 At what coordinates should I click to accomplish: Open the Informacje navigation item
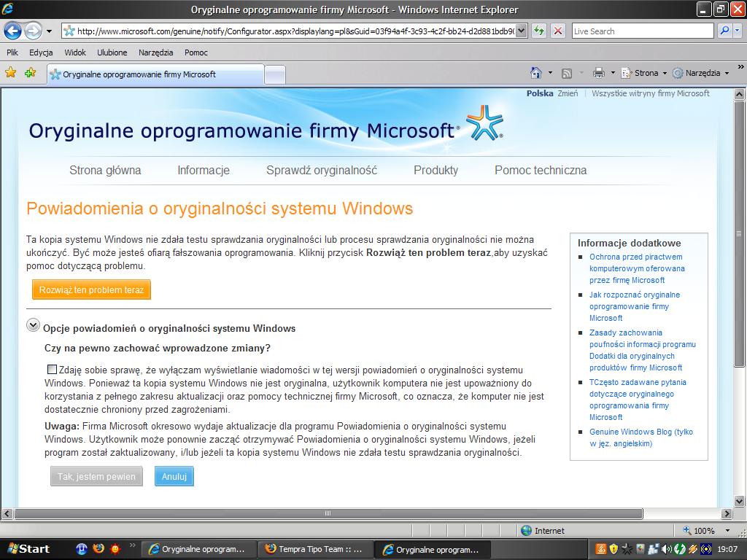click(204, 170)
